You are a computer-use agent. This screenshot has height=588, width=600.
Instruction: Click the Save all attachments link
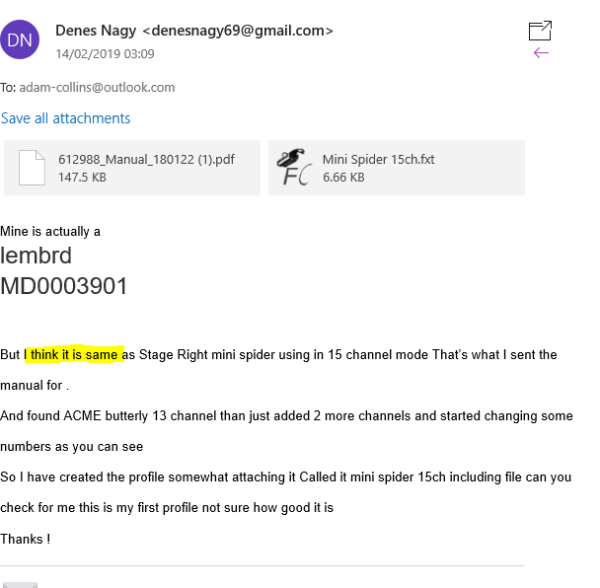point(65,118)
